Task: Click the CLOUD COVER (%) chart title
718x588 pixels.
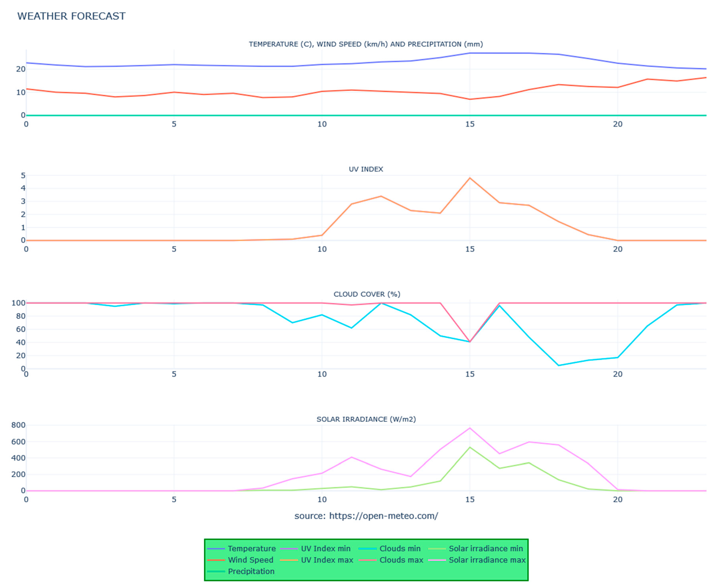Action: 367,294
